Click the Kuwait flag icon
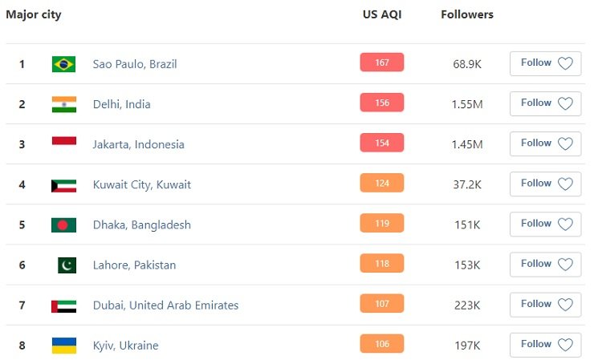The width and height of the screenshot is (594, 364). [63, 184]
